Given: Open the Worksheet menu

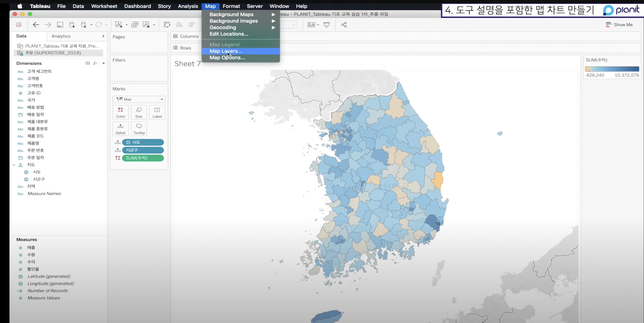Looking at the screenshot, I should point(104,6).
